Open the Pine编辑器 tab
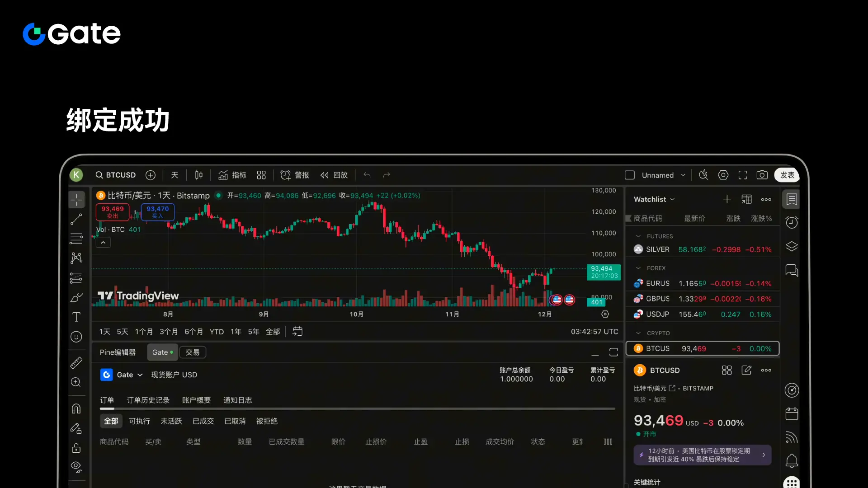This screenshot has width=868, height=488. tap(118, 352)
